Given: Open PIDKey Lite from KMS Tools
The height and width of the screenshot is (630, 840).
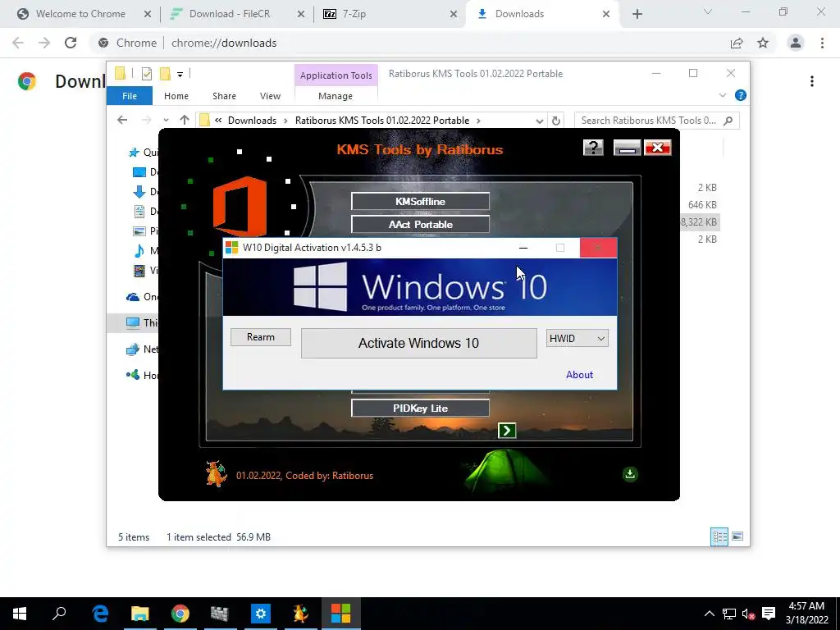Looking at the screenshot, I should click(420, 409).
